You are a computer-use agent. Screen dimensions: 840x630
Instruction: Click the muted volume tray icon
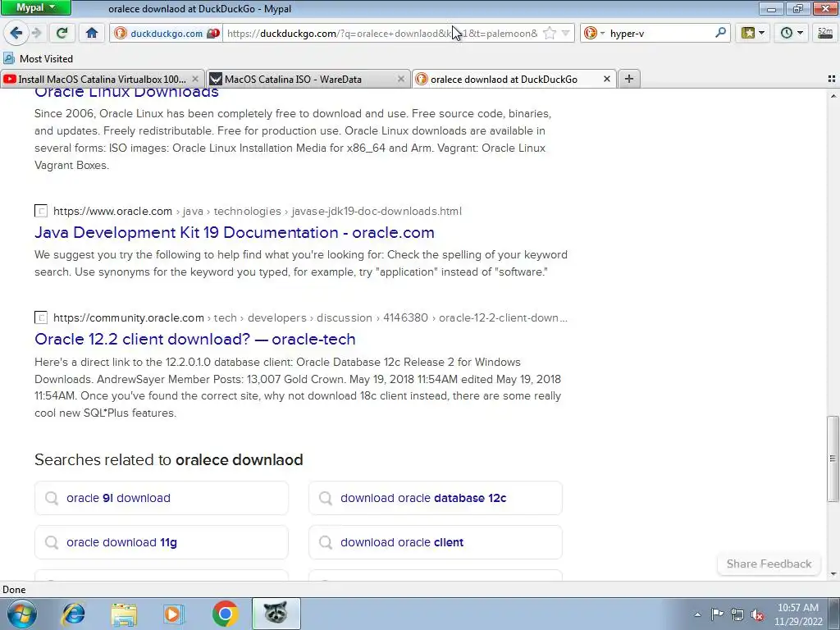(x=757, y=614)
